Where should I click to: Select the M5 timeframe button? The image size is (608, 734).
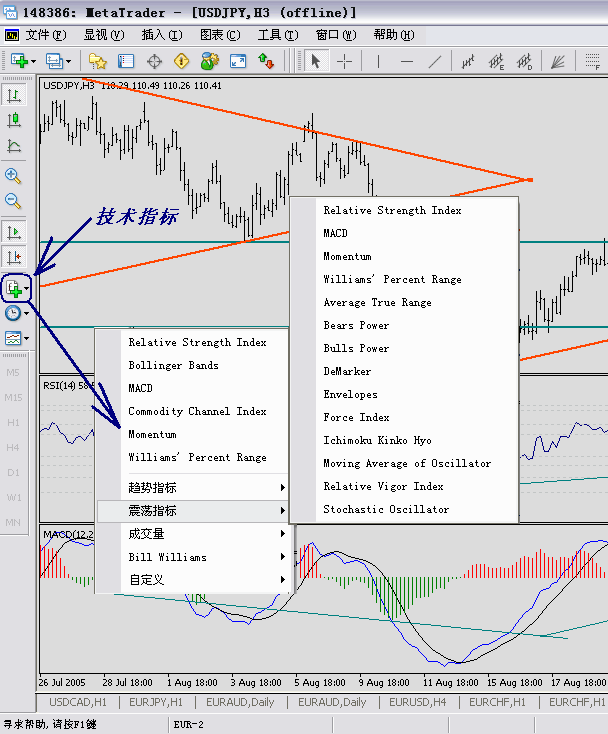click(13, 373)
